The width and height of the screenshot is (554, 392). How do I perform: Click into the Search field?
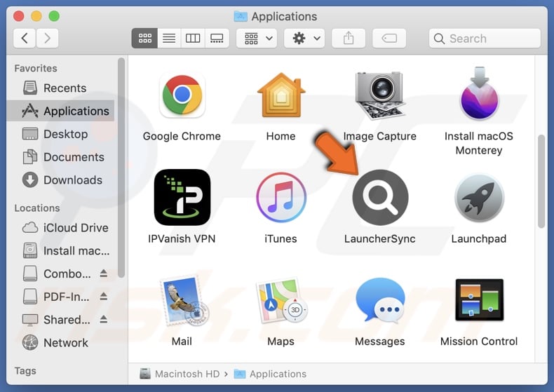[485, 38]
